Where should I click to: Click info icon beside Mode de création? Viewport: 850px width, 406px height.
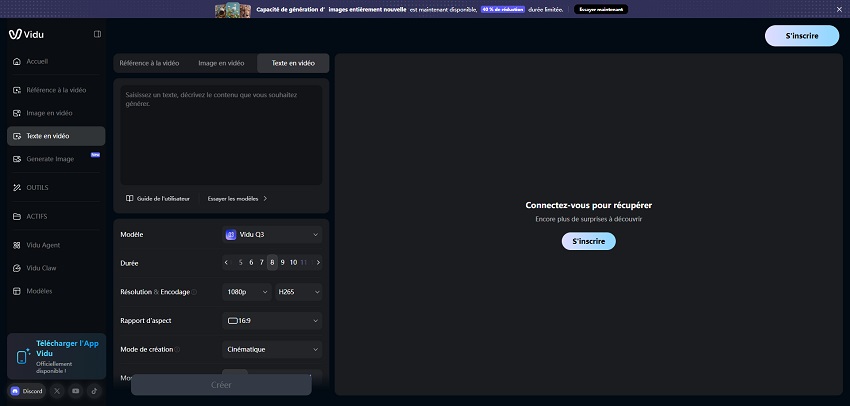click(x=177, y=350)
